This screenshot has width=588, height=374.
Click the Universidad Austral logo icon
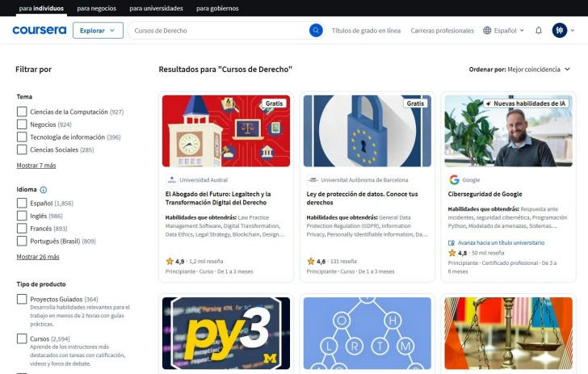tap(172, 179)
